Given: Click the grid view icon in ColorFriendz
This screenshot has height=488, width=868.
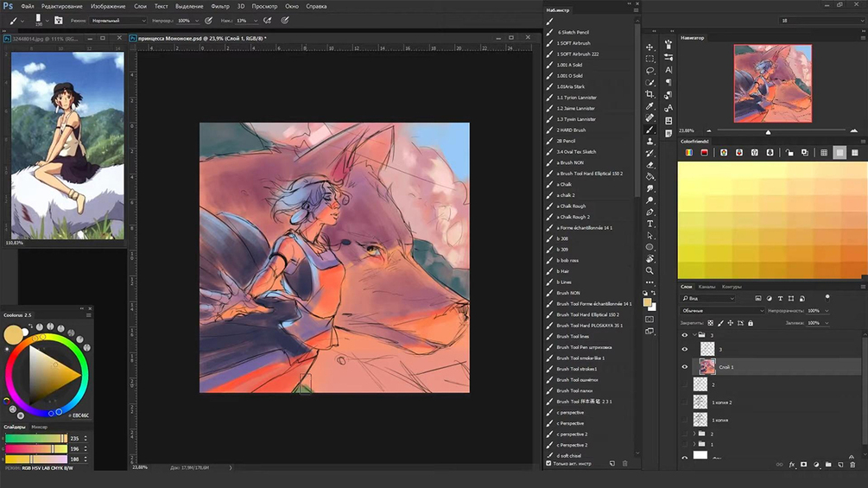Looking at the screenshot, I should pyautogui.click(x=824, y=153).
